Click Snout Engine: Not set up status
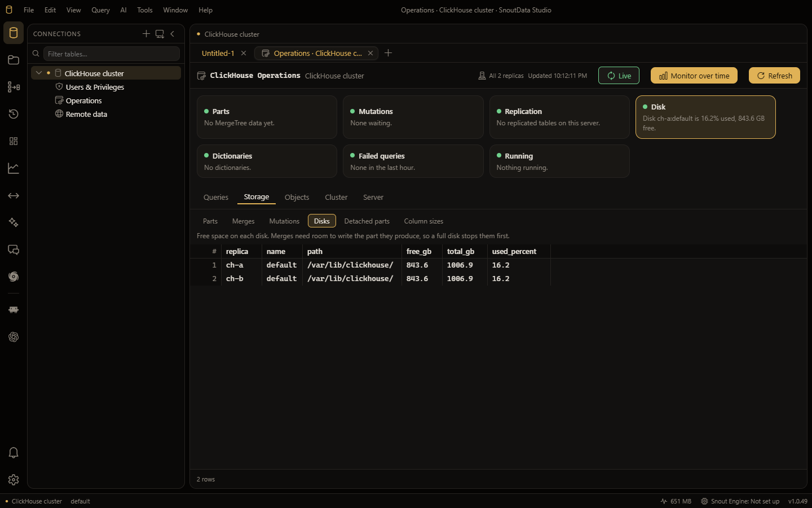Viewport: 812px width, 508px height. point(740,501)
